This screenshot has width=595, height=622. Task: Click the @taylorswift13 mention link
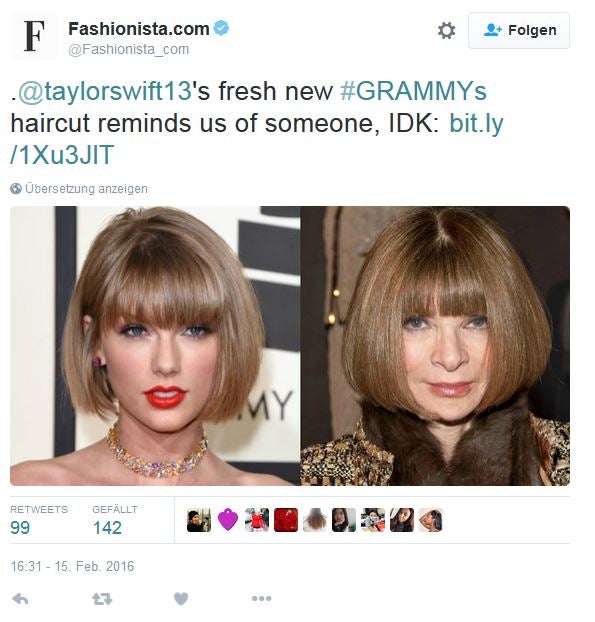click(x=105, y=91)
